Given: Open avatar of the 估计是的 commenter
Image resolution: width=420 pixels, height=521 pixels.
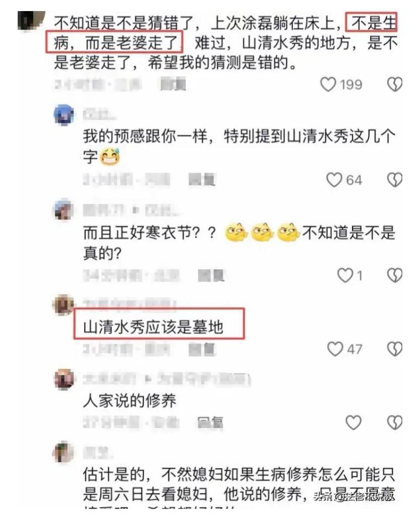Looking at the screenshot, I should pyautogui.click(x=64, y=452).
